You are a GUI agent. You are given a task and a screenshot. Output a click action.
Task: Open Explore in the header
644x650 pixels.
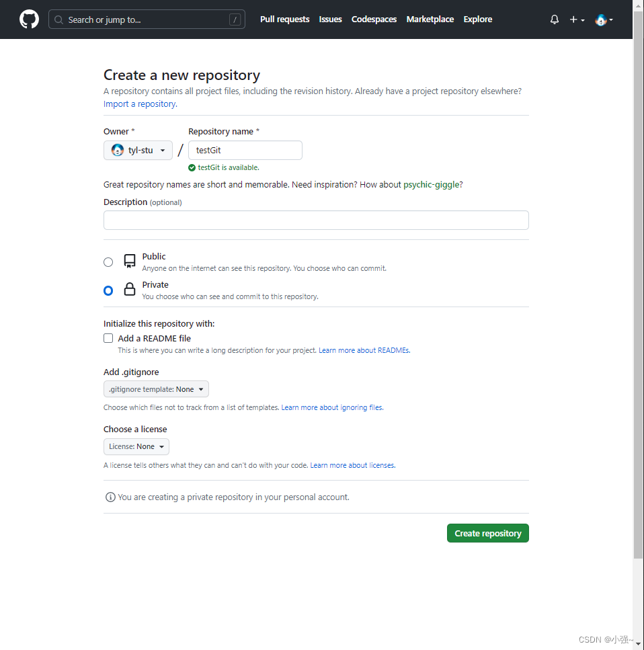coord(477,19)
